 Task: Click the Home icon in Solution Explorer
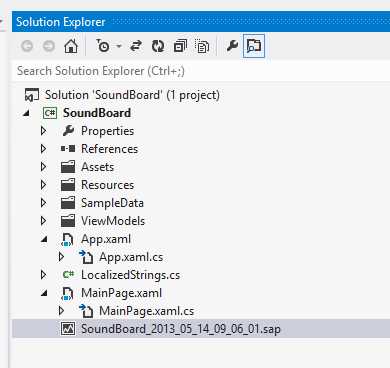(x=71, y=46)
